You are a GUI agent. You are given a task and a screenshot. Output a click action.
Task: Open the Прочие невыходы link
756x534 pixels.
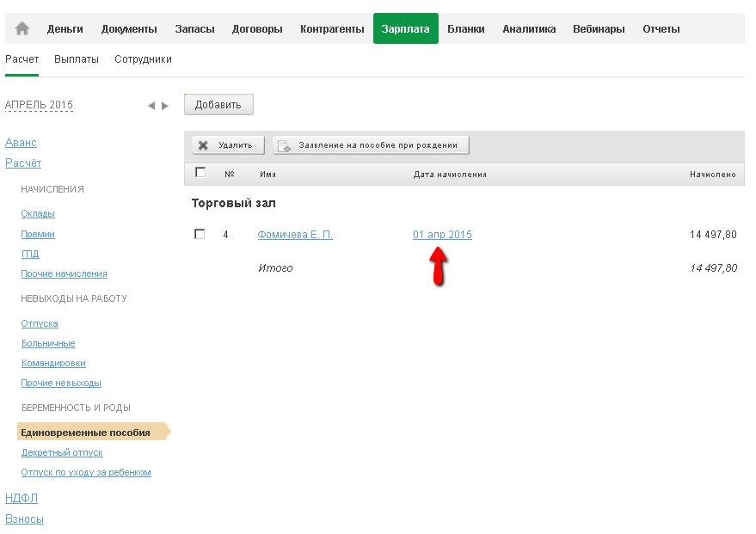click(x=61, y=384)
